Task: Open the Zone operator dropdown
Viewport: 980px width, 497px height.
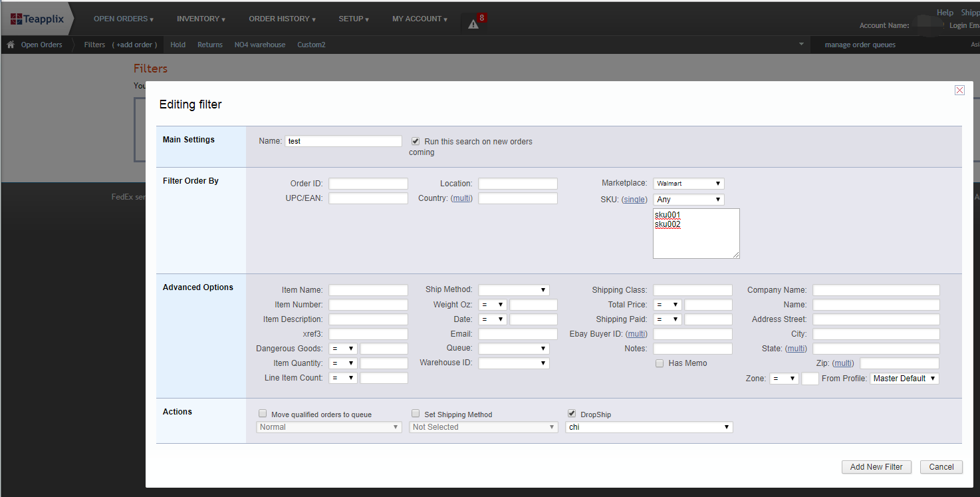Action: click(x=784, y=379)
